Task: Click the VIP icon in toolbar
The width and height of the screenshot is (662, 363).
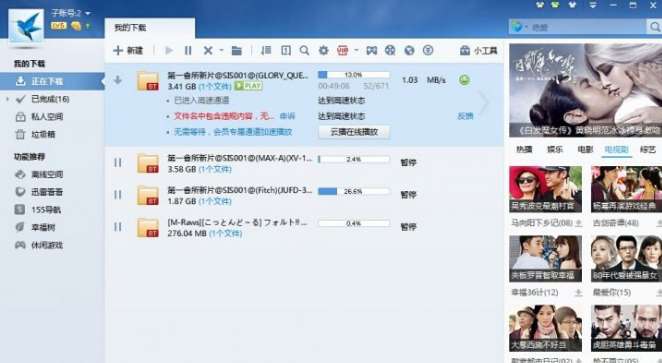Action: click(342, 51)
